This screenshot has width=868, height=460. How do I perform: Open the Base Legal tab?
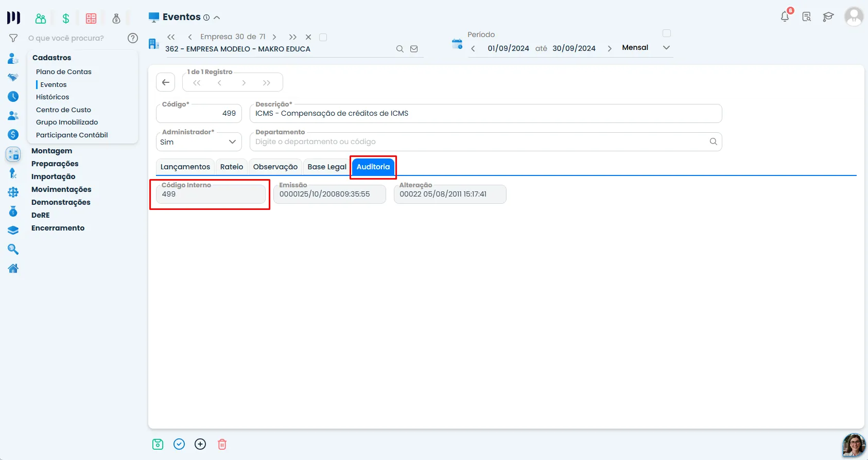click(327, 167)
